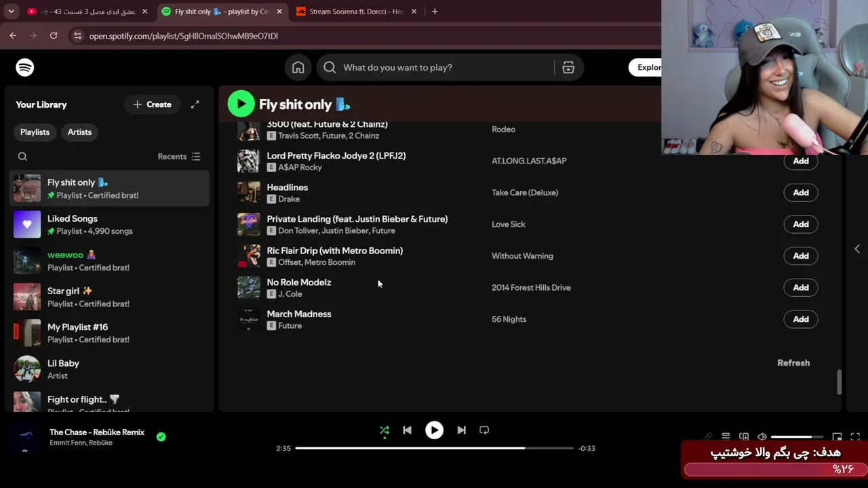Open artist J. Cole
This screenshot has width=868, height=488.
coord(290,294)
